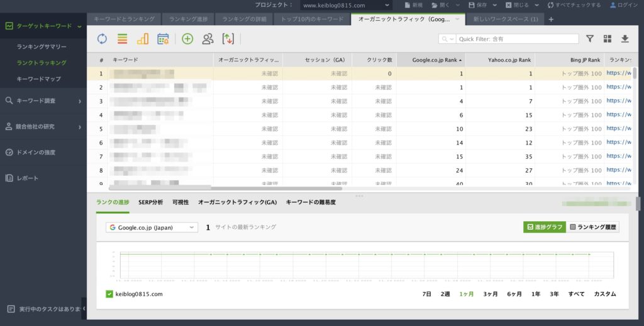Click the キーワード調査 magnifier icon
The height and width of the screenshot is (326, 644).
[9, 101]
